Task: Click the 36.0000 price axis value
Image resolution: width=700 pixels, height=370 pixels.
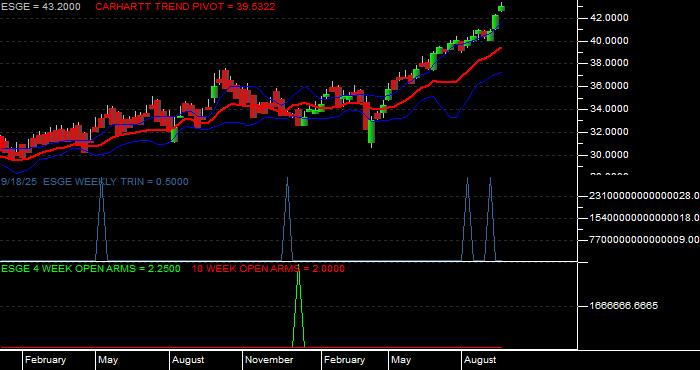Action: click(609, 86)
